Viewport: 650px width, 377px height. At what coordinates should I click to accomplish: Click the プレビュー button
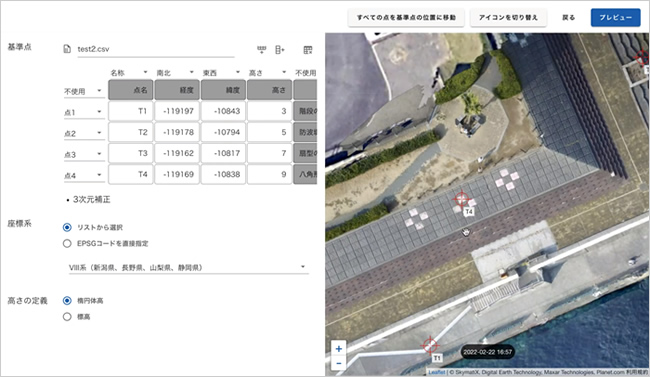615,17
